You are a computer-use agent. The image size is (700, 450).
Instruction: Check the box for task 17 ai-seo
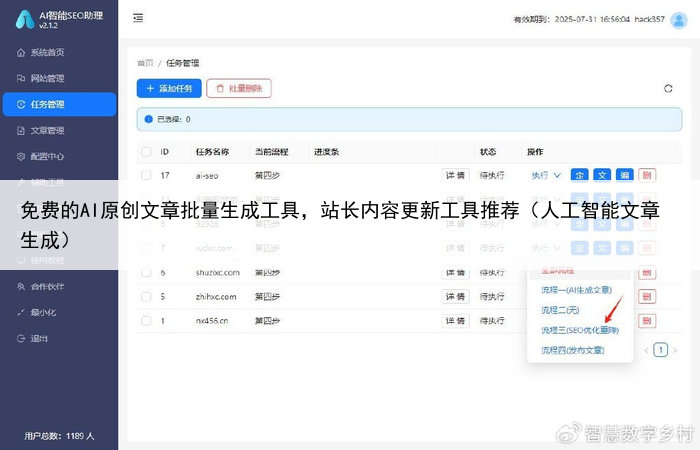click(146, 175)
